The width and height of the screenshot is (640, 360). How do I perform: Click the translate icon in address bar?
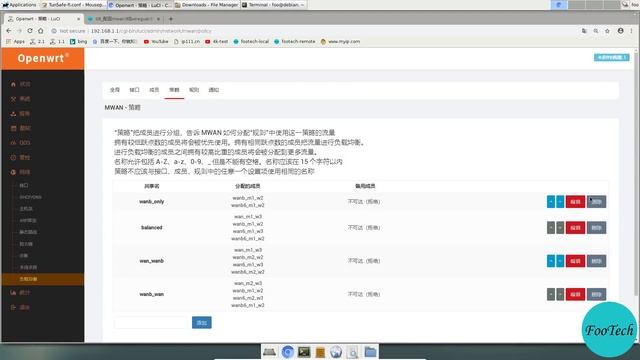(584, 31)
